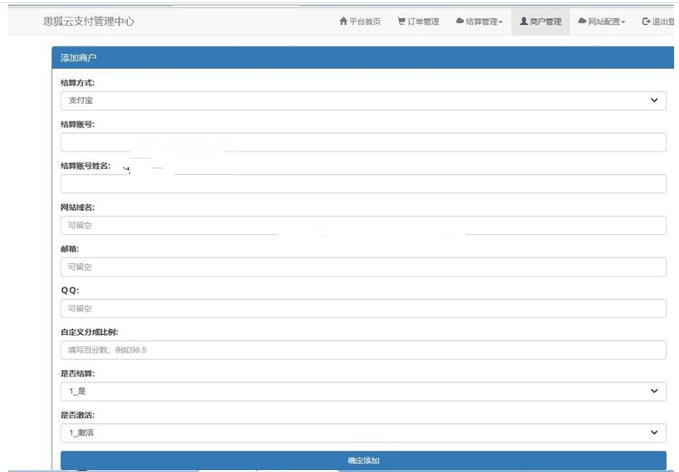Image resolution: width=679 pixels, height=472 pixels.
Task: Click into the 结算账号 input field
Action: click(363, 142)
